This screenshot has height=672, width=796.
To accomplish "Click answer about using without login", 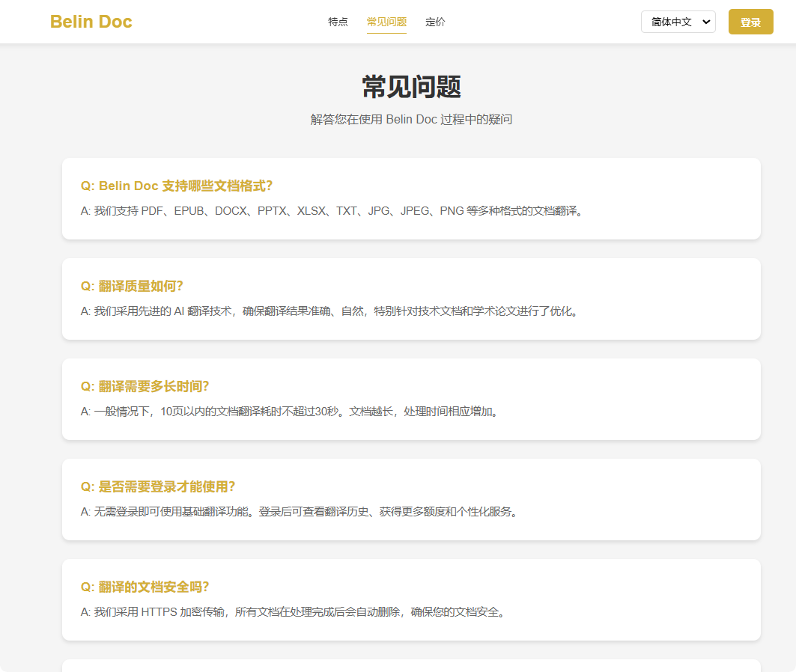I will 299,512.
